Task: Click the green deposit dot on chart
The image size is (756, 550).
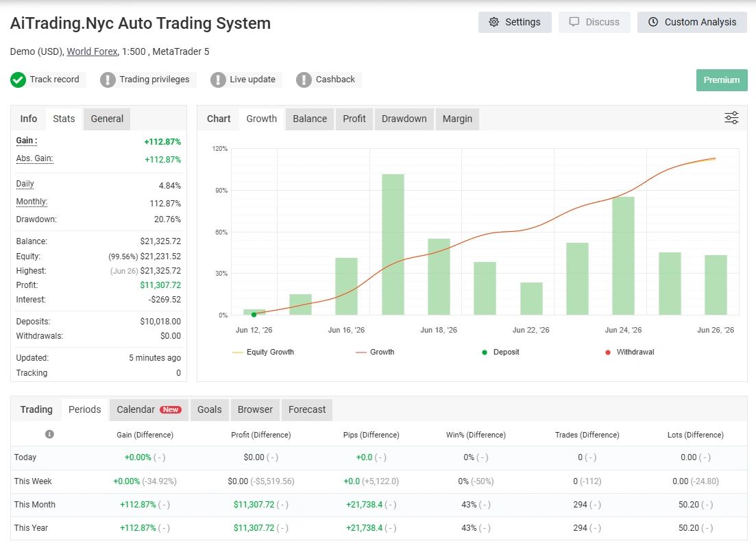Action: [x=254, y=315]
